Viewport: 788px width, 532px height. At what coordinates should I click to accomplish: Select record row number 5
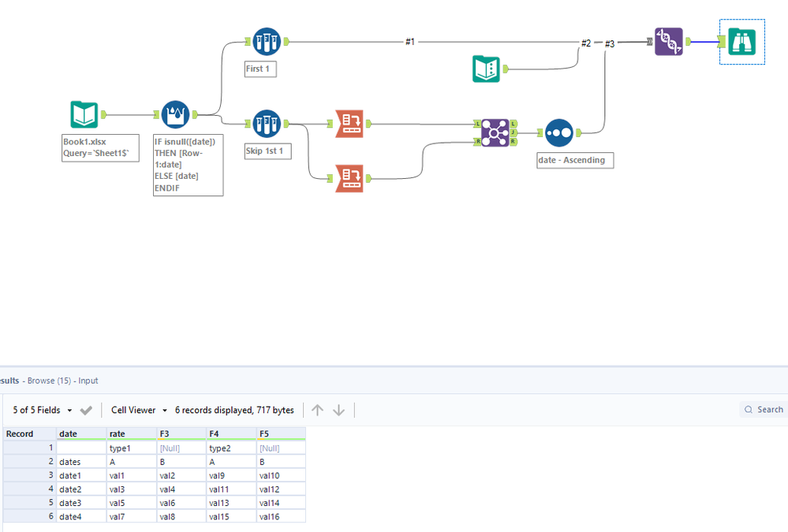(x=30, y=503)
